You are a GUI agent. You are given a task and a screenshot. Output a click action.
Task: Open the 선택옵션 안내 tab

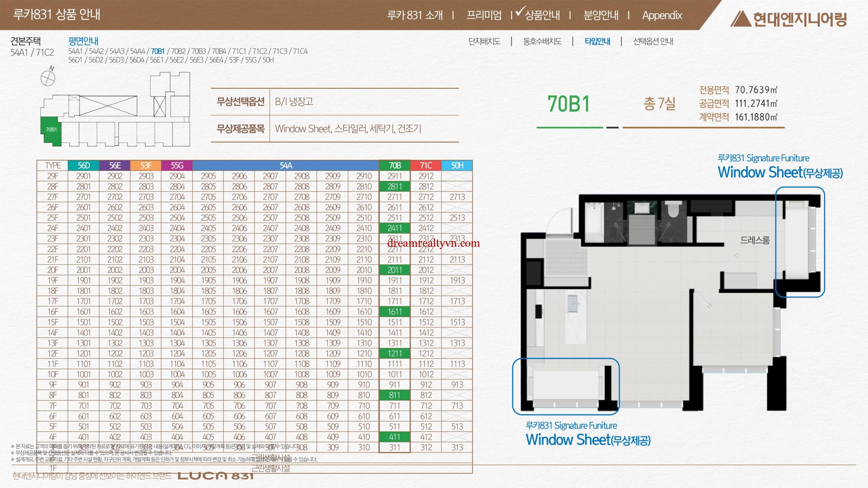point(653,42)
